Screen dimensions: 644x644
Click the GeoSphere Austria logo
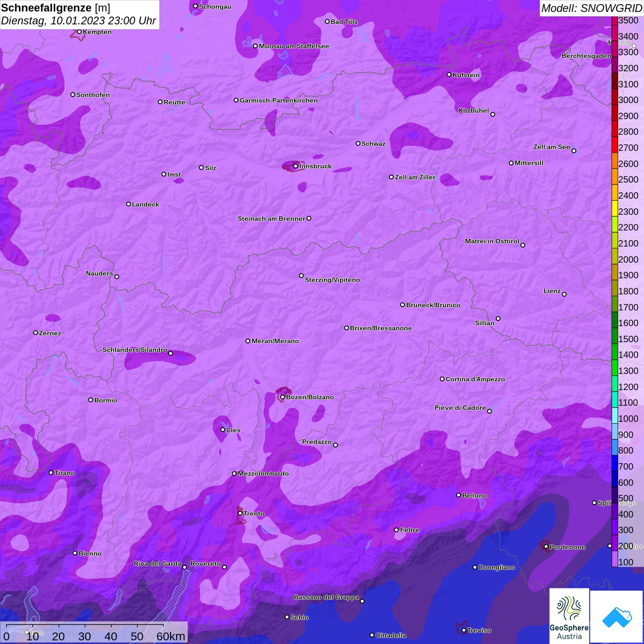click(569, 616)
